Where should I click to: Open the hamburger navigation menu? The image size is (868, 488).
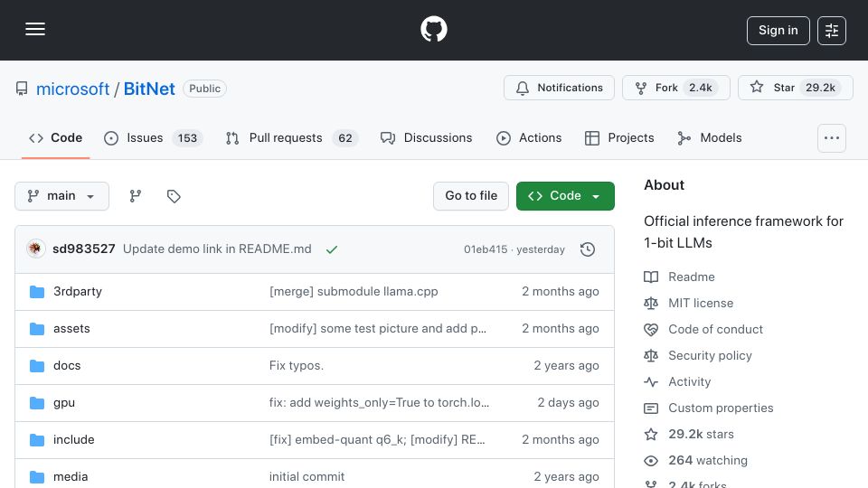[x=35, y=29]
